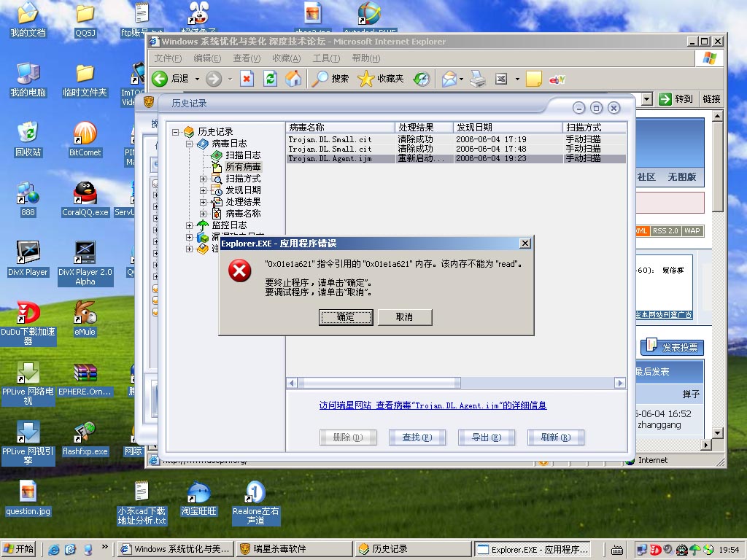Sort by 发现日期 column header
747x560 pixels.
click(x=508, y=128)
